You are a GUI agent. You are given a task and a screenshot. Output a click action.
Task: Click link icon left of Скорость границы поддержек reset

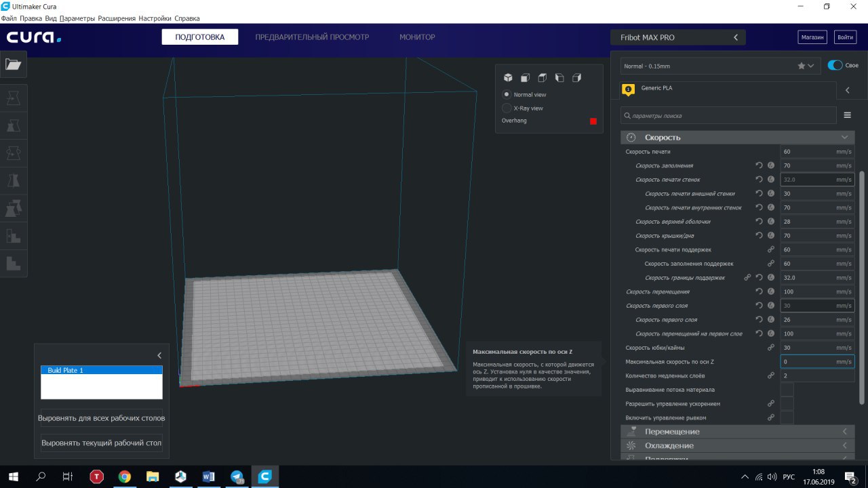747,277
